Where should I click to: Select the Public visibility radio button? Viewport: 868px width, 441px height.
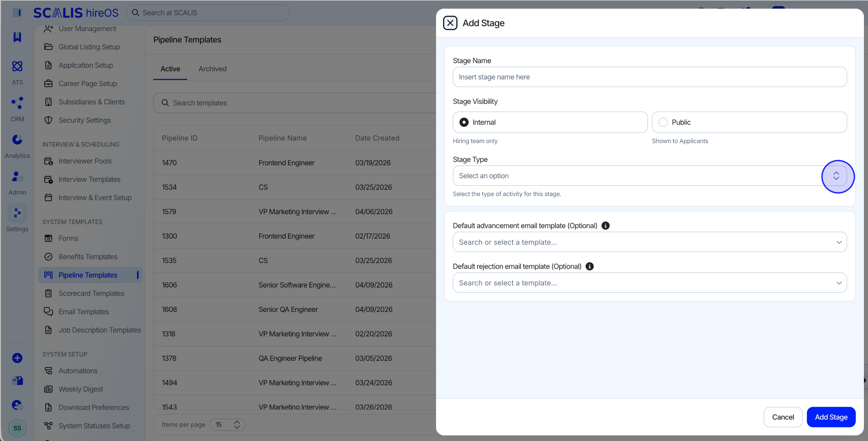[x=663, y=122]
